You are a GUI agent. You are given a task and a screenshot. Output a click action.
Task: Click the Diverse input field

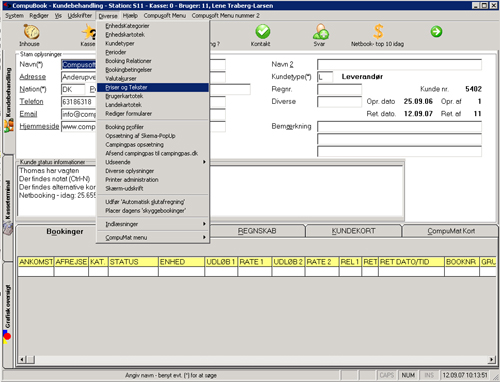[339, 102]
